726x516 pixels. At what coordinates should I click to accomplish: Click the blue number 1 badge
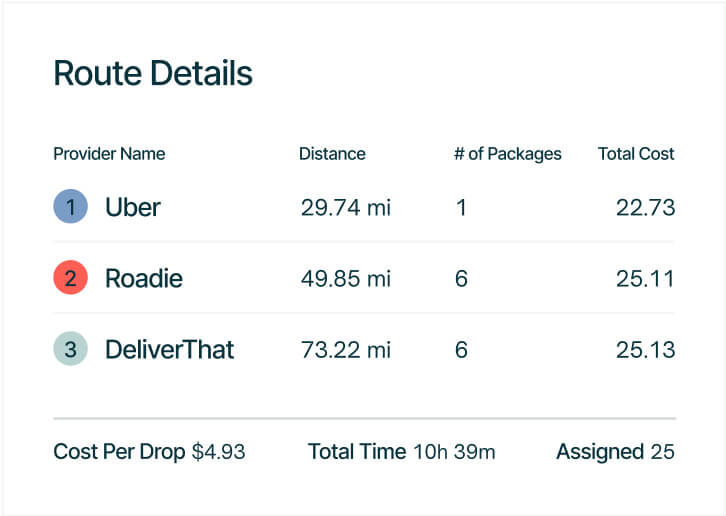coord(70,208)
